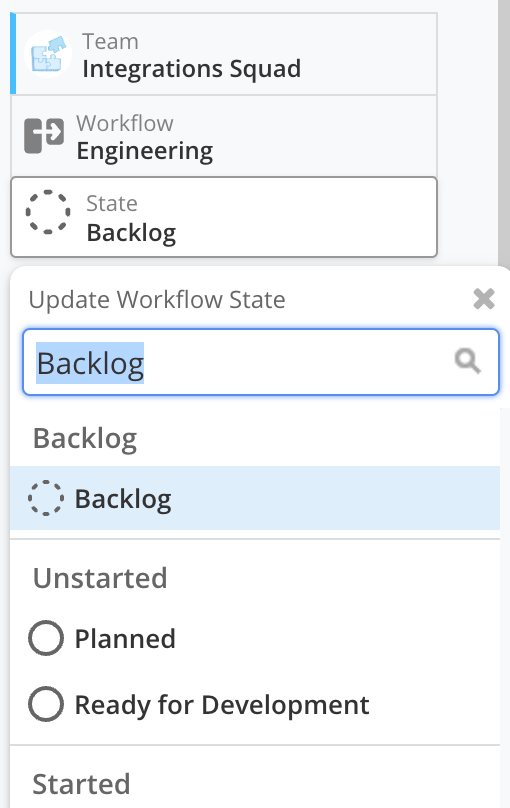Choose Planned from the state list
Viewport: 510px width, 808px height.
pos(255,638)
